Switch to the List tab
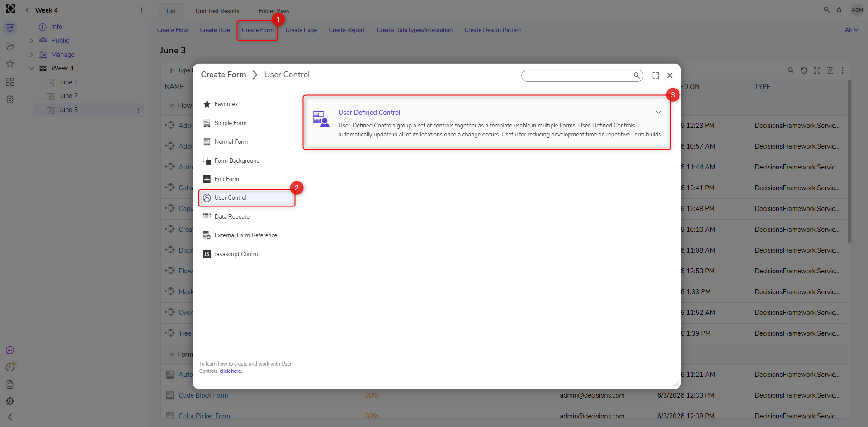The image size is (868, 427). [x=171, y=11]
